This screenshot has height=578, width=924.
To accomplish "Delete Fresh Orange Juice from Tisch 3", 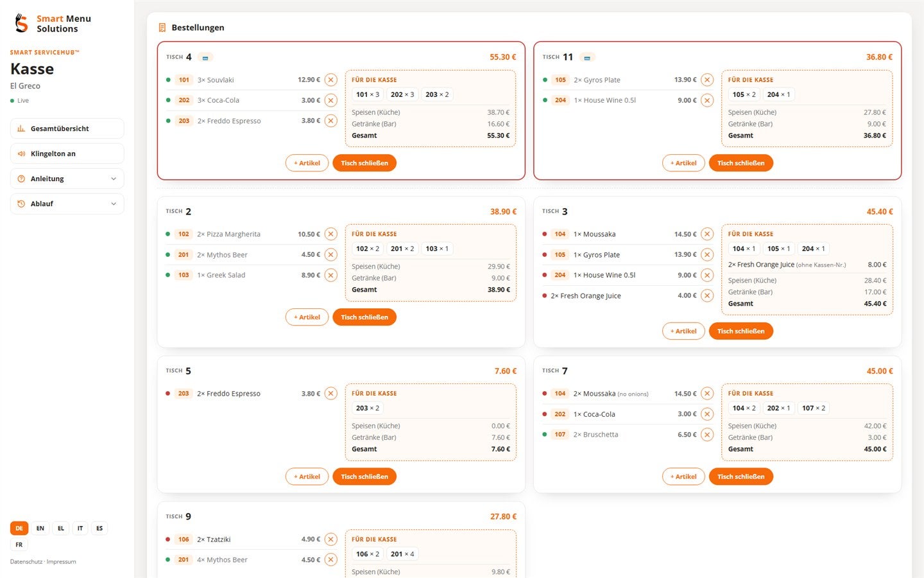I will click(x=707, y=295).
